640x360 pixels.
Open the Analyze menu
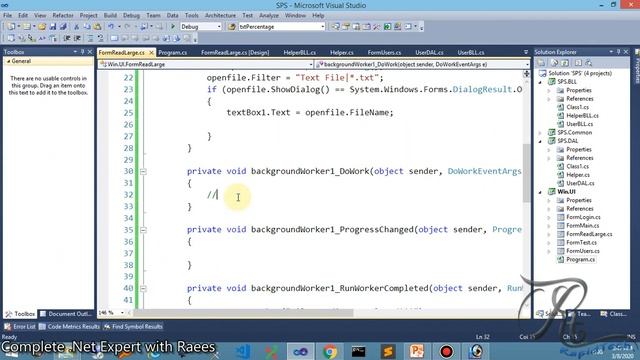(x=269, y=16)
